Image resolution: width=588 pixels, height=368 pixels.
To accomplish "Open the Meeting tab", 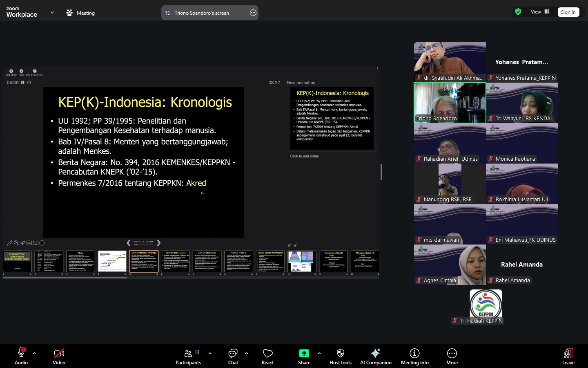I will (80, 13).
